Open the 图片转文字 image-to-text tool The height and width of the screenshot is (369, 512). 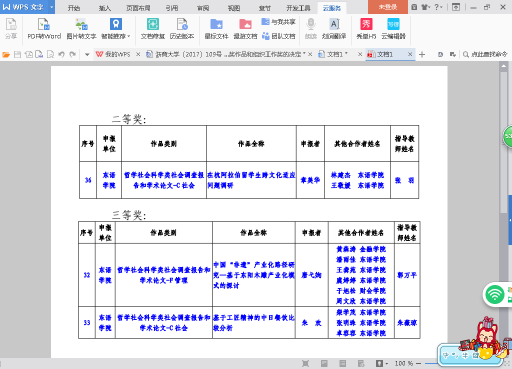[x=81, y=29]
